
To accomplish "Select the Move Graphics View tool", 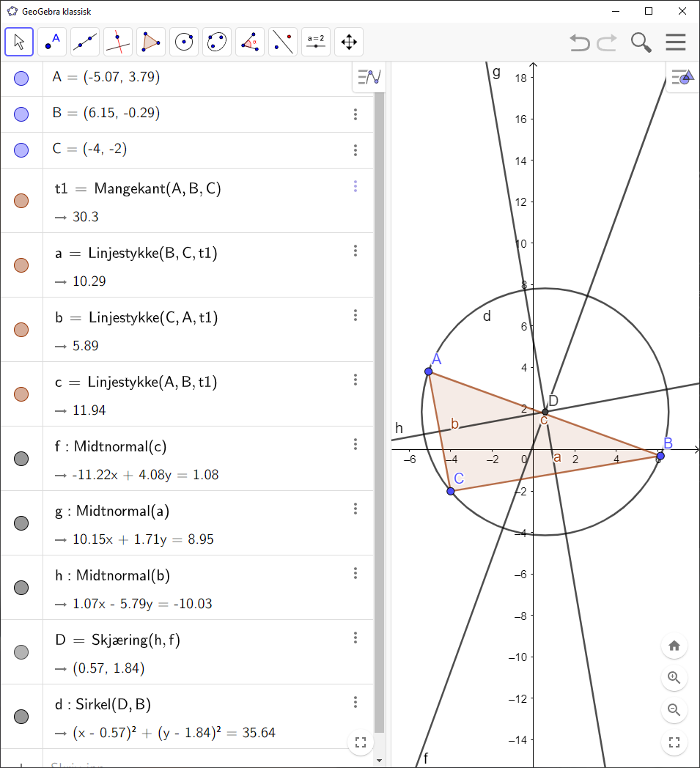I will click(348, 42).
